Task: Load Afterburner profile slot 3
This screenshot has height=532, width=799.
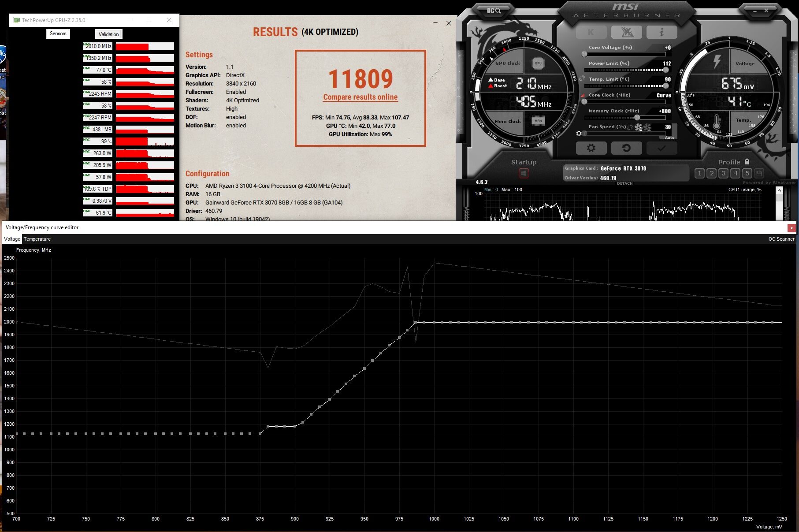Action: coord(723,173)
